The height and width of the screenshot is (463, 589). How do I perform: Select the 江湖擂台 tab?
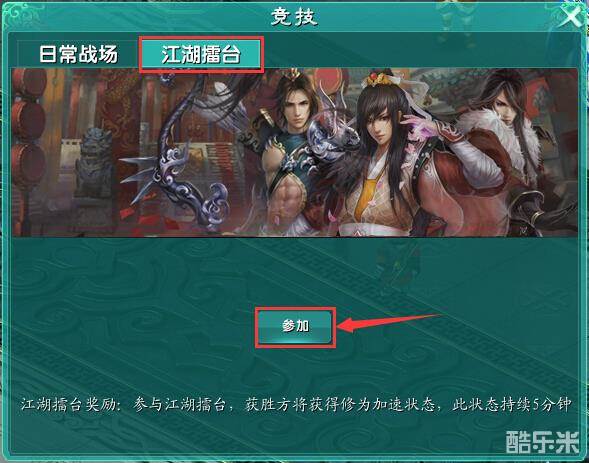201,54
